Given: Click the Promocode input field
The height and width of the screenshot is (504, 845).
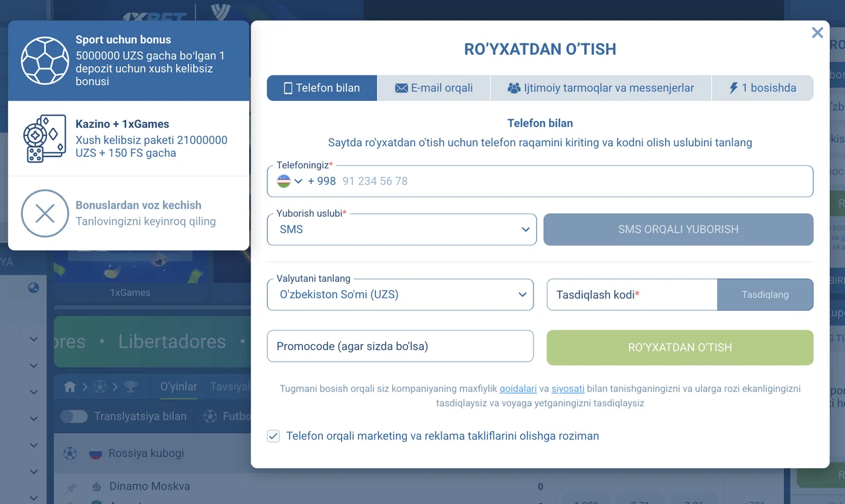Looking at the screenshot, I should (x=400, y=346).
